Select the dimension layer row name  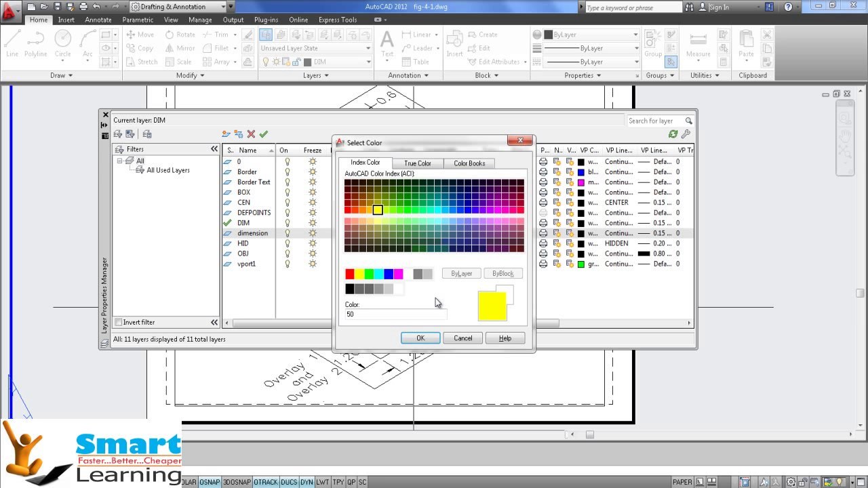[x=252, y=233]
